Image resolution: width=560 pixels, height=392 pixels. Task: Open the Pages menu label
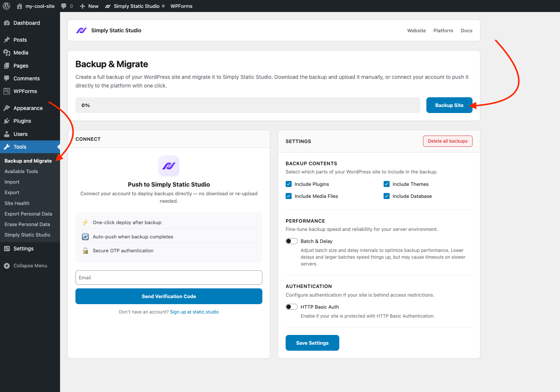point(21,66)
